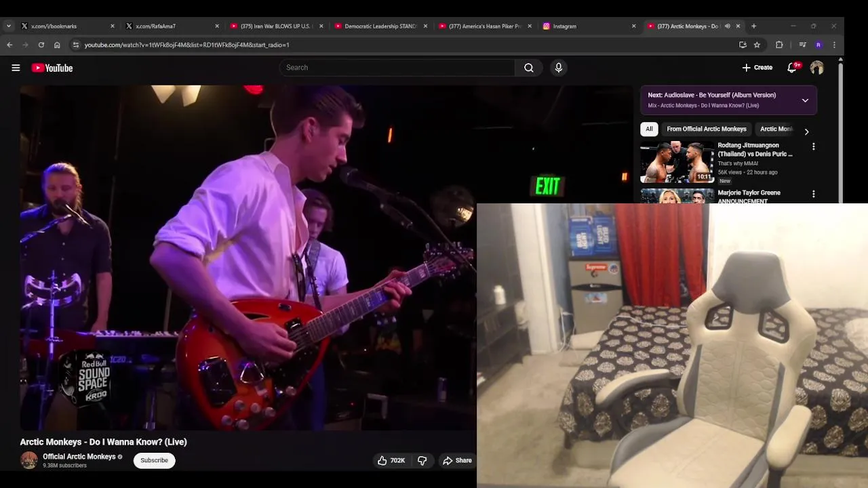Image resolution: width=868 pixels, height=488 pixels.
Task: Subscribe to Official Arctic Monkeys
Action: pyautogui.click(x=154, y=460)
